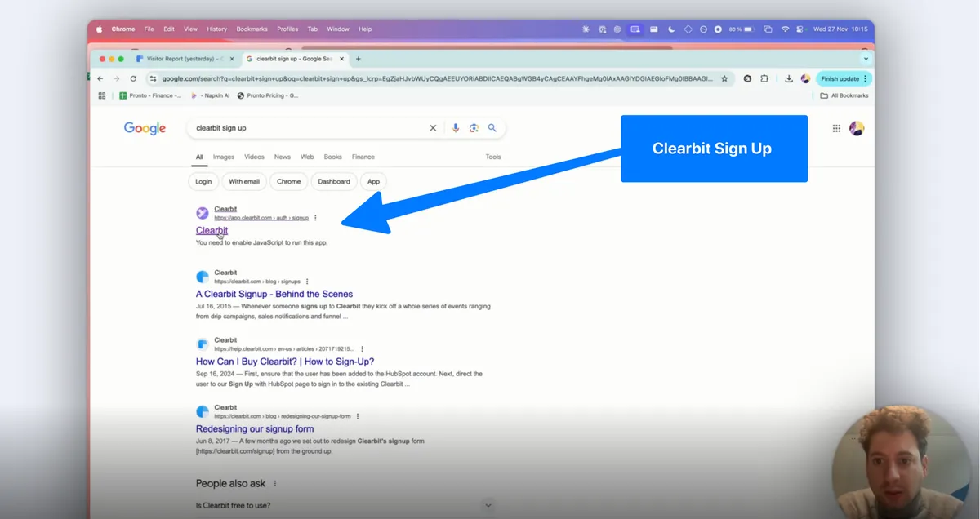Go back with browser back arrow
The image size is (980, 519).
100,78
